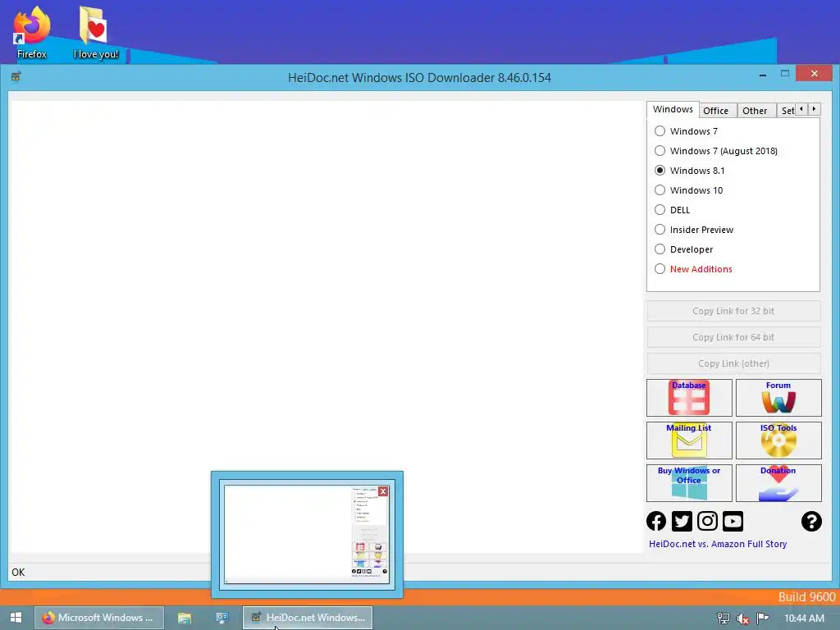Open the Mailing List button

click(x=689, y=441)
